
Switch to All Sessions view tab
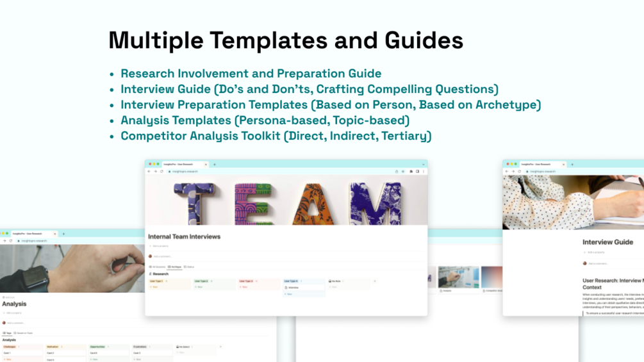[157, 267]
